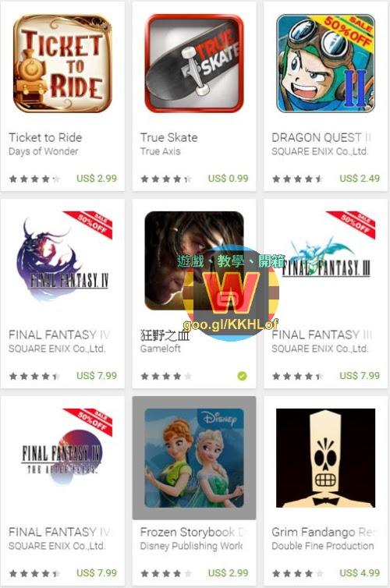This screenshot has width=390, height=588.
Task: Select the Final Fantasy III logo icon
Action: [325, 261]
